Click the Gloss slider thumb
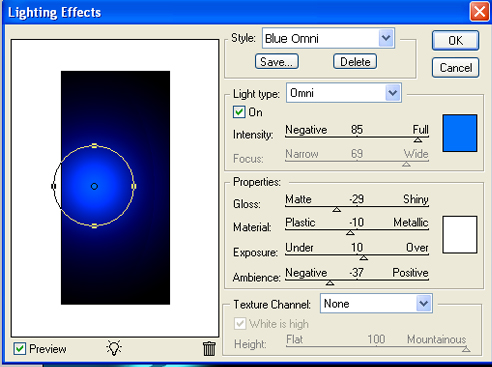The width and height of the screenshot is (492, 367). coord(337,209)
